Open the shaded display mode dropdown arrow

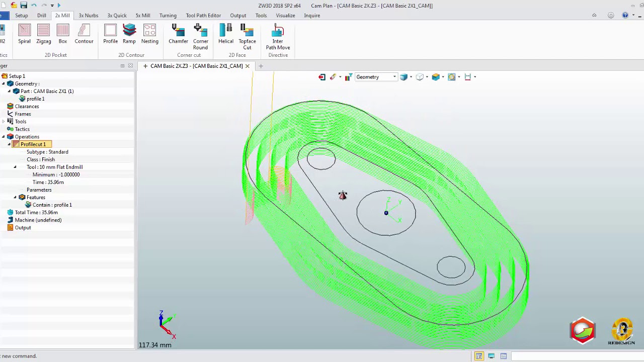(x=411, y=77)
